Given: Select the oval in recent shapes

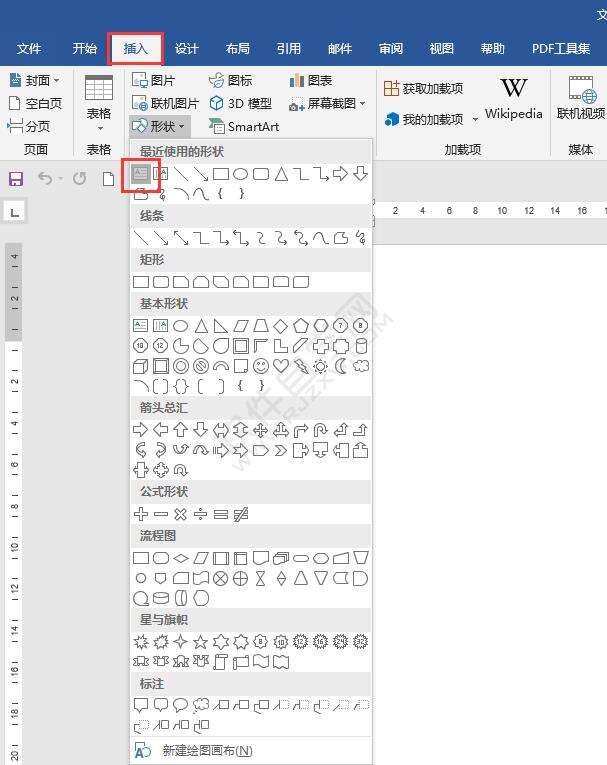Looking at the screenshot, I should point(241,174).
